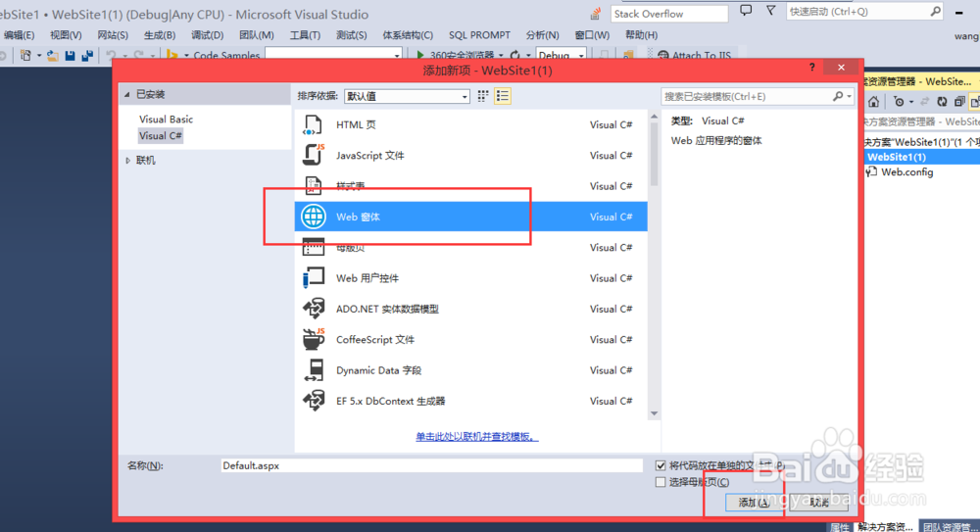Open the 生成(B) menu
The width and height of the screenshot is (980, 532).
[x=160, y=35]
